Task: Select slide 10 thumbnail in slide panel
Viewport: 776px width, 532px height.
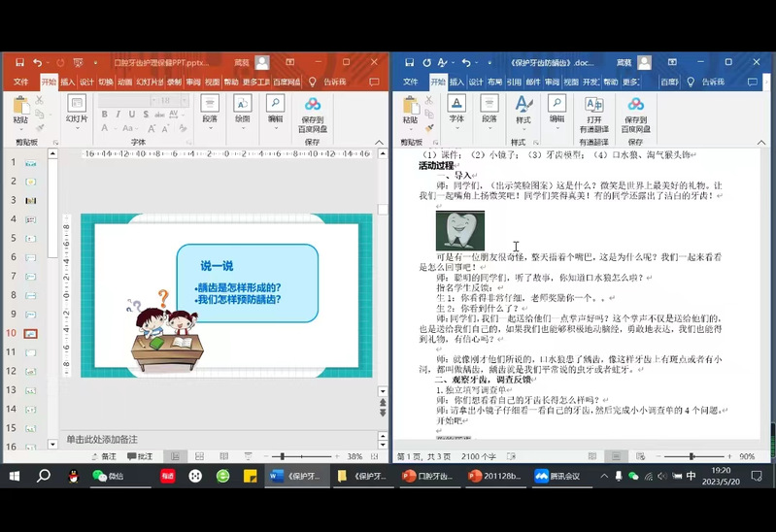Action: [31, 332]
